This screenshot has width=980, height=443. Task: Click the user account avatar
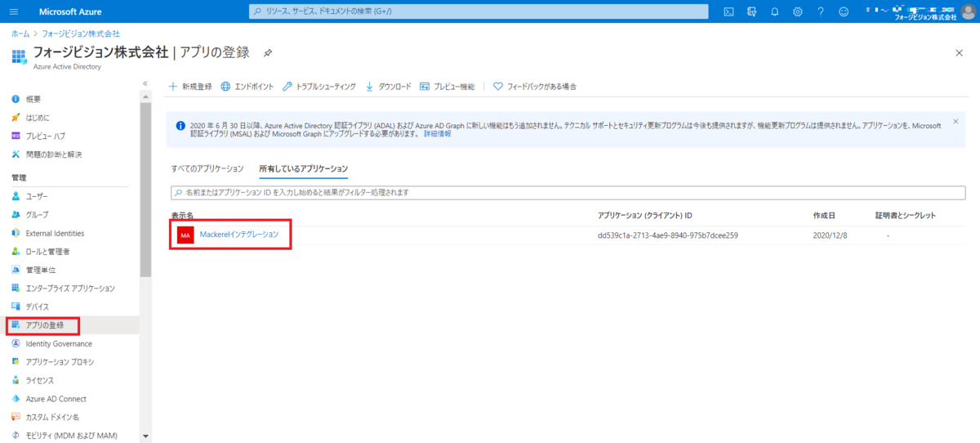(969, 11)
